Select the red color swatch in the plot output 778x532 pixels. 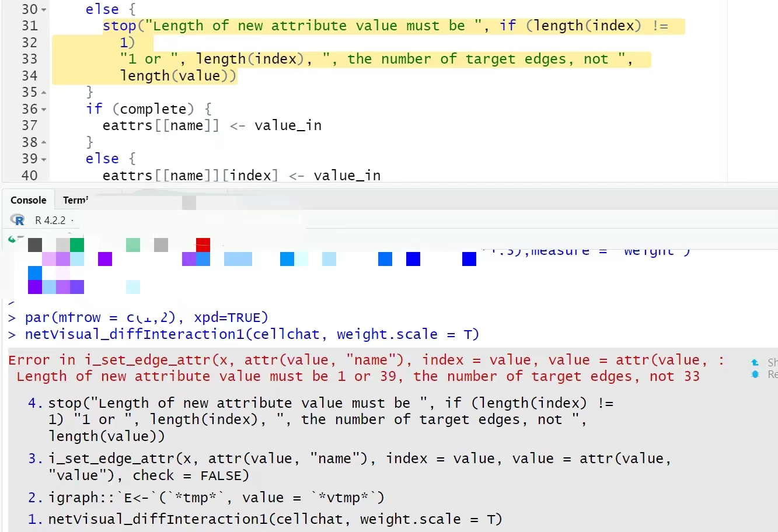203,244
